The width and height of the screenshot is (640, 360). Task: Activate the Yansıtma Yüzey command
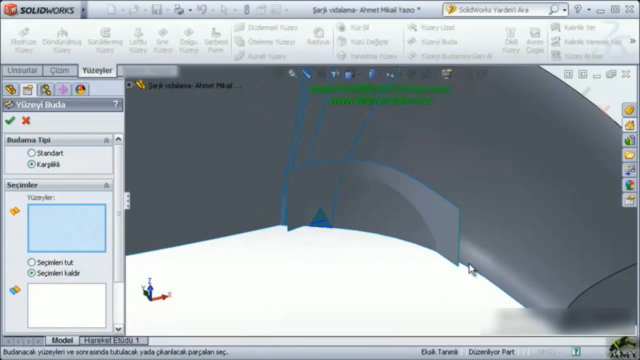[x=367, y=56]
